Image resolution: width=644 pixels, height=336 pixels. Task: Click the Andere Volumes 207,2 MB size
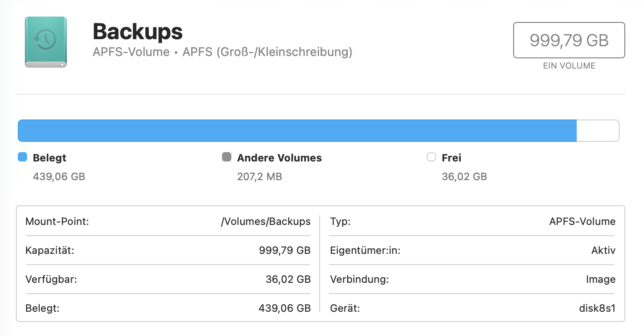[x=259, y=177]
